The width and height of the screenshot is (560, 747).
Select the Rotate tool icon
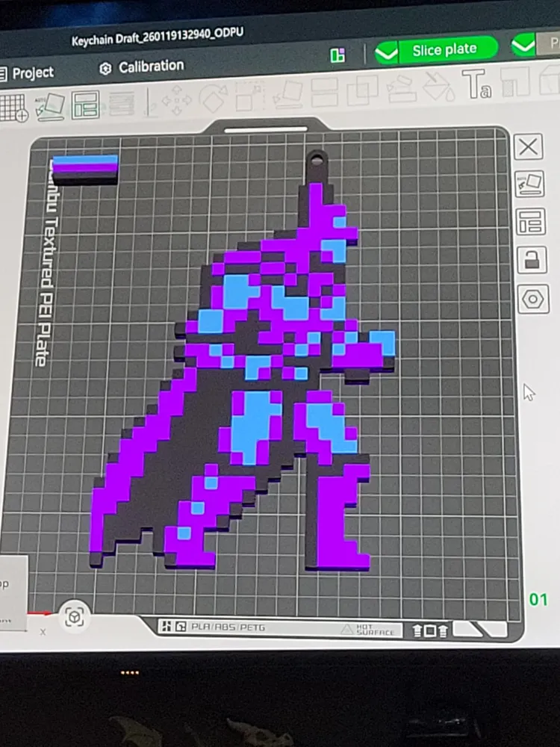tap(214, 98)
